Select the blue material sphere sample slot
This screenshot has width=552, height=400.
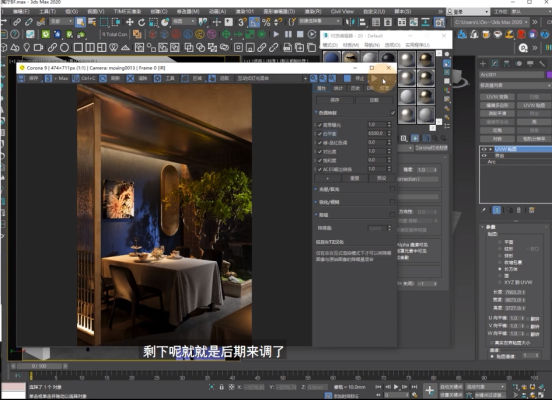[332, 57]
